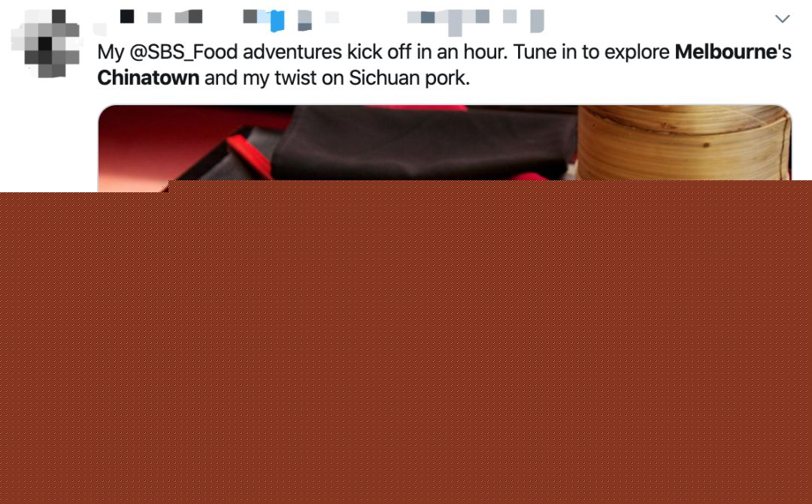Viewport: 812px width, 504px height.
Task: Click the words 'Sichuan pork' in tweet
Action: pos(409,77)
